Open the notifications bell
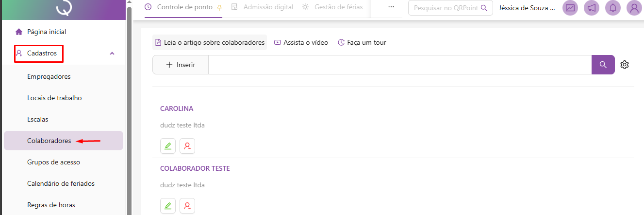 pos(613,8)
